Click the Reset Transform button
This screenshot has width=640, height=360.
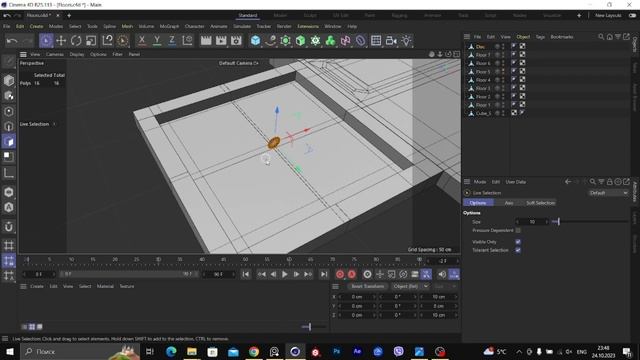pyautogui.click(x=367, y=286)
